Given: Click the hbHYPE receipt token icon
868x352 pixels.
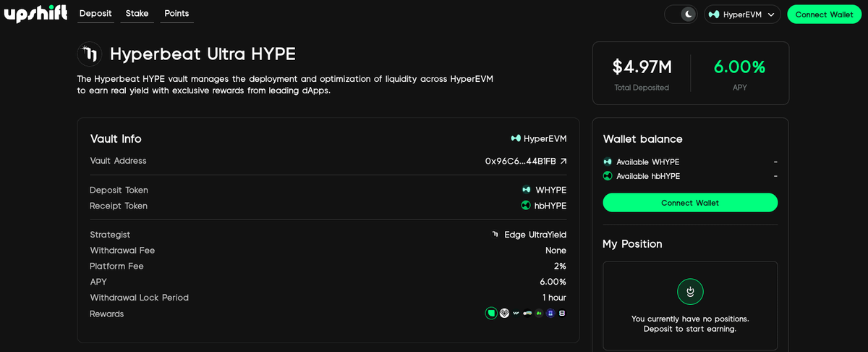Looking at the screenshot, I should point(526,206).
